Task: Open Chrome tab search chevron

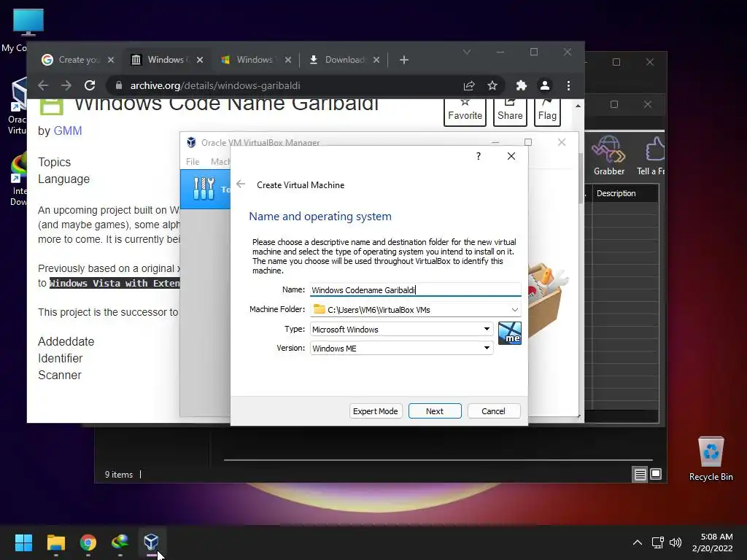Action: pyautogui.click(x=467, y=52)
